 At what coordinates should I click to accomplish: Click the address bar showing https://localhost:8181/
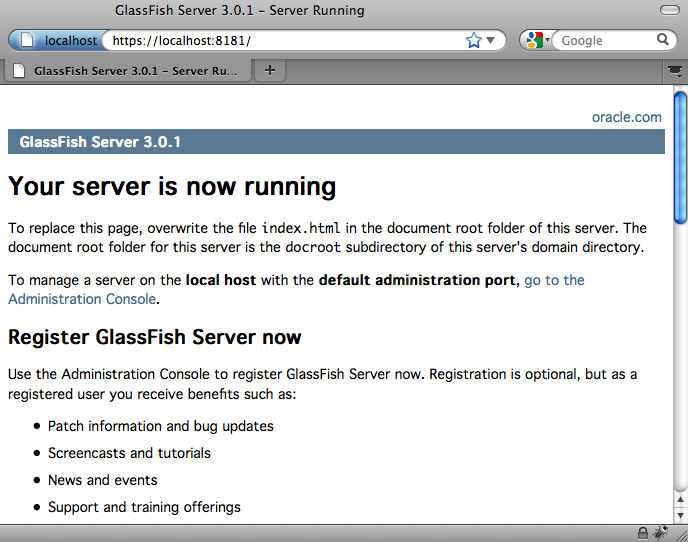280,41
